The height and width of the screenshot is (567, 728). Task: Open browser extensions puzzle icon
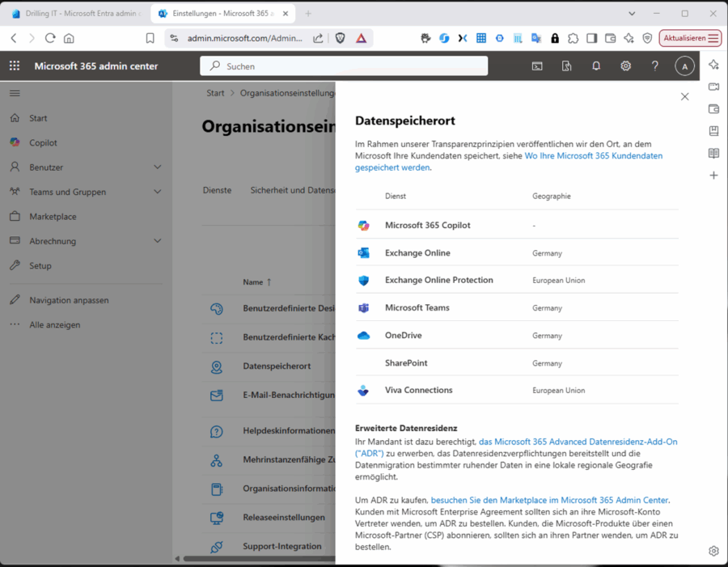[574, 38]
